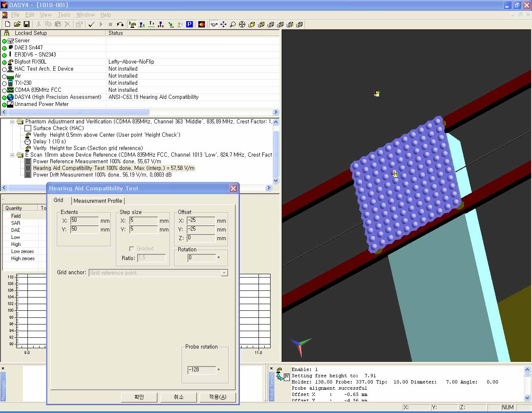
Task: Open the Grid anchor dropdown
Action: tap(224, 273)
